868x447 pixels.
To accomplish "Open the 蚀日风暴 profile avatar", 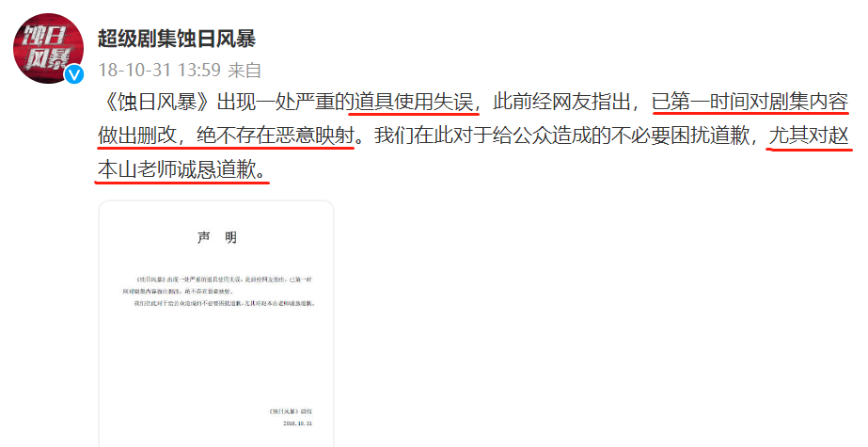I will pyautogui.click(x=48, y=49).
